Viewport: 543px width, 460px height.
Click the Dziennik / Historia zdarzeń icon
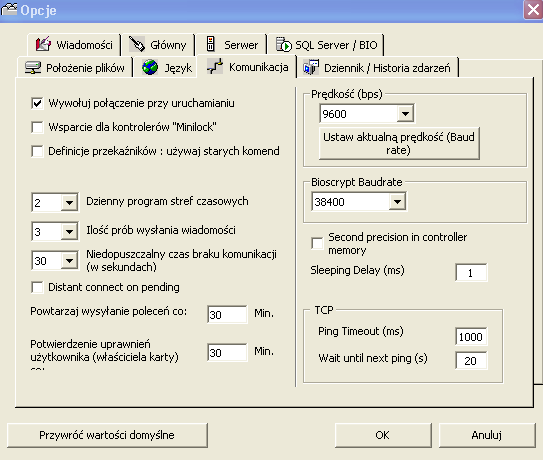click(x=311, y=67)
